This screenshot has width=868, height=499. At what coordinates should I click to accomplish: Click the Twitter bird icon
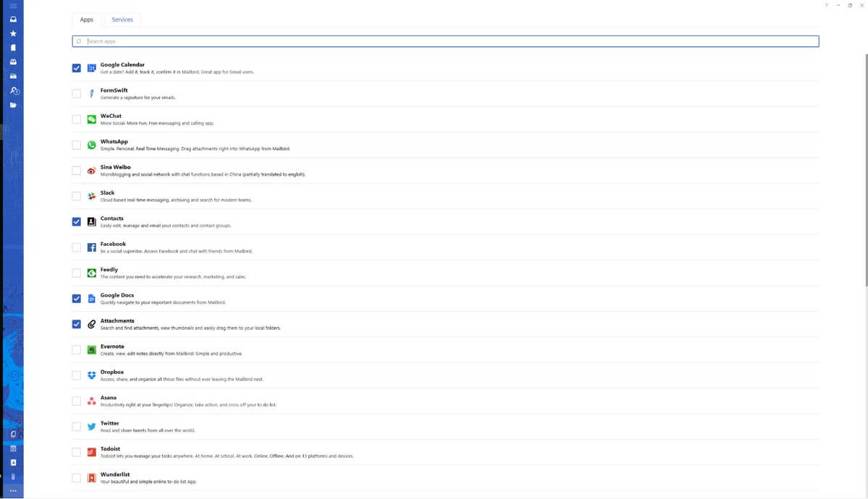click(92, 427)
